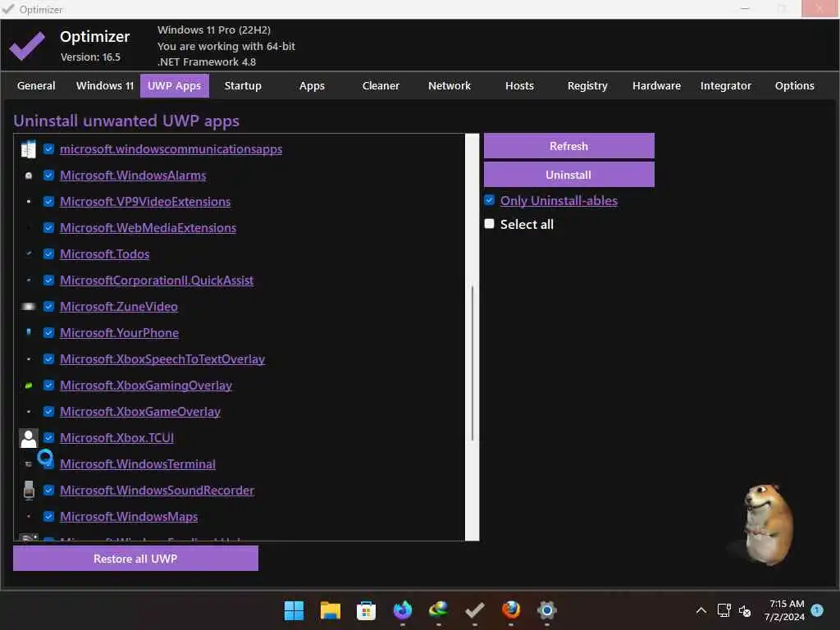Toggle the Only Uninstall-ables checkbox

(489, 200)
